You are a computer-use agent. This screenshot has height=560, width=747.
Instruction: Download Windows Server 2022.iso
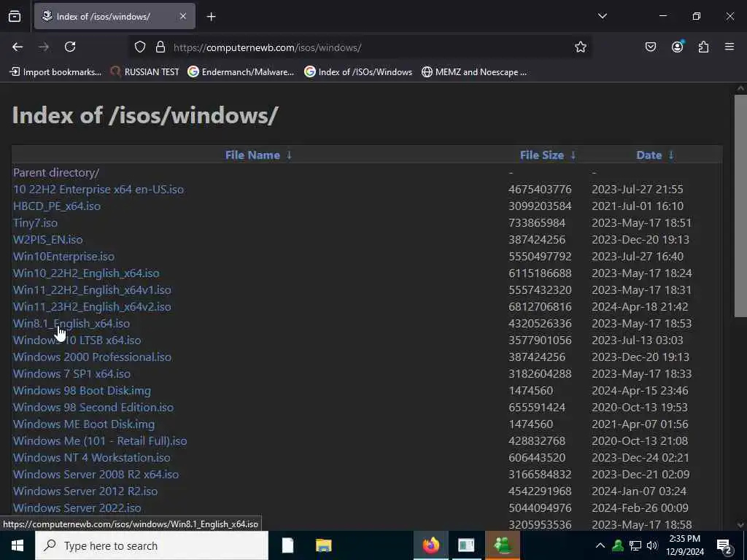(x=77, y=507)
